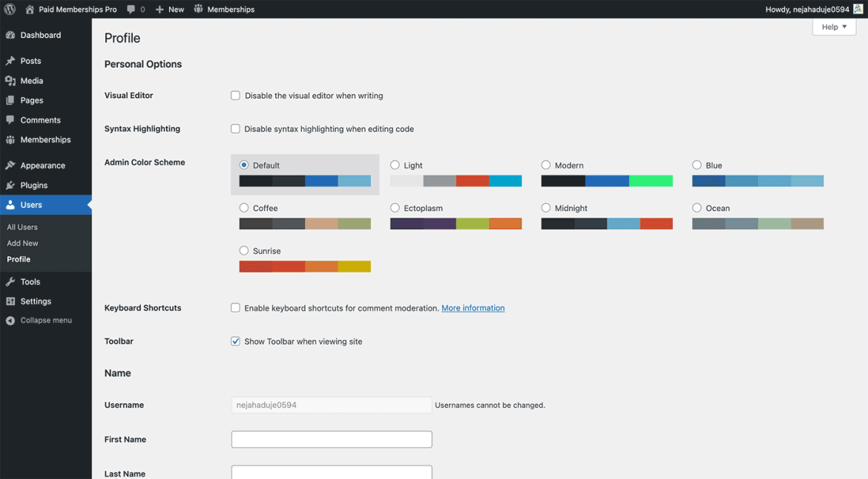Click inside the First Name field
The height and width of the screenshot is (479, 868).
click(331, 439)
